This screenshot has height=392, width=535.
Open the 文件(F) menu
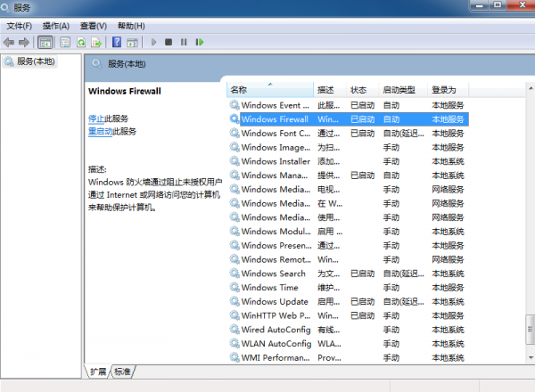[20, 26]
